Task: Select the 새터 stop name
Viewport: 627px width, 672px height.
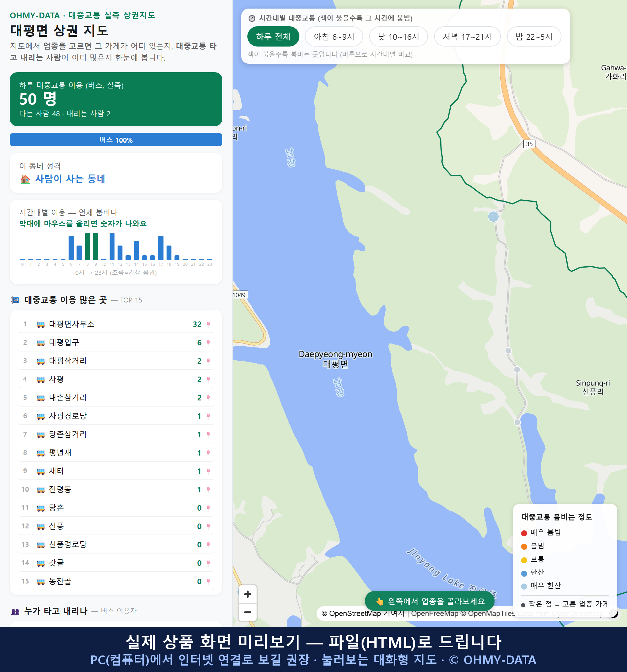Action: point(56,471)
